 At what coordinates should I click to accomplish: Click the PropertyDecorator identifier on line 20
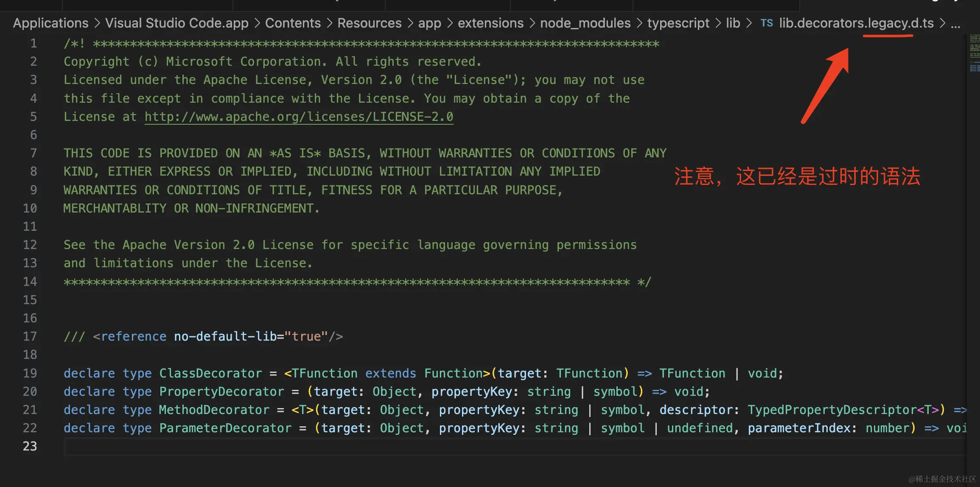tap(221, 392)
